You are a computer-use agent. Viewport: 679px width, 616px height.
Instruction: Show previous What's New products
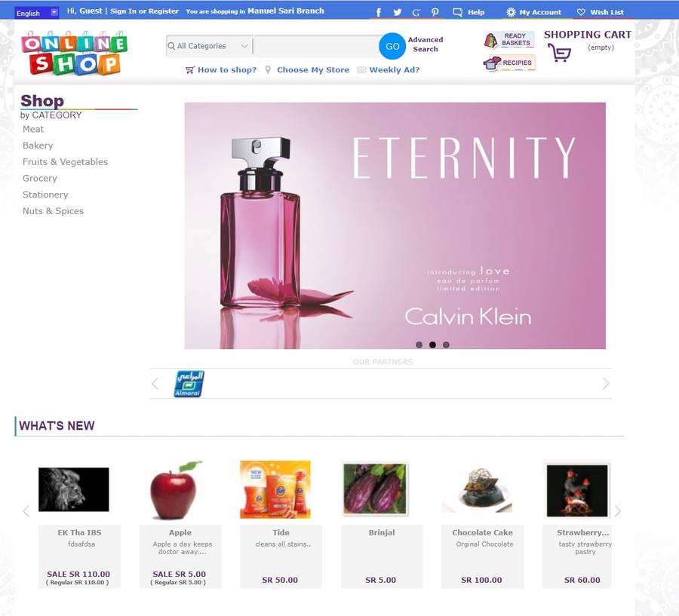26,511
